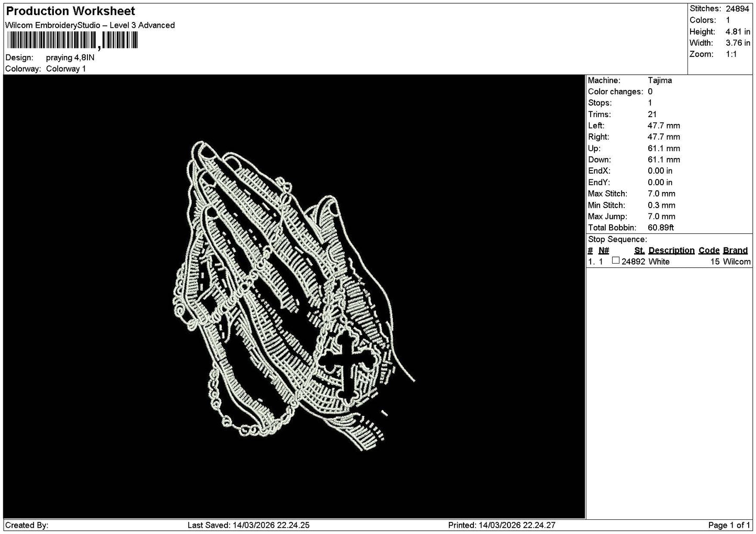Click the Up value 61.1 mm
This screenshot has width=756, height=534.
click(664, 149)
